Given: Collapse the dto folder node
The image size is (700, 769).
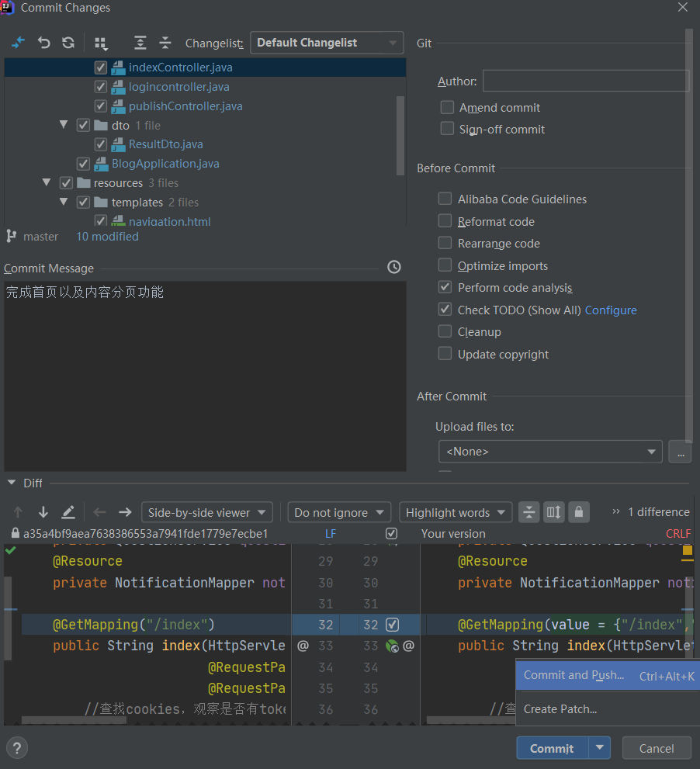Looking at the screenshot, I should 64,125.
